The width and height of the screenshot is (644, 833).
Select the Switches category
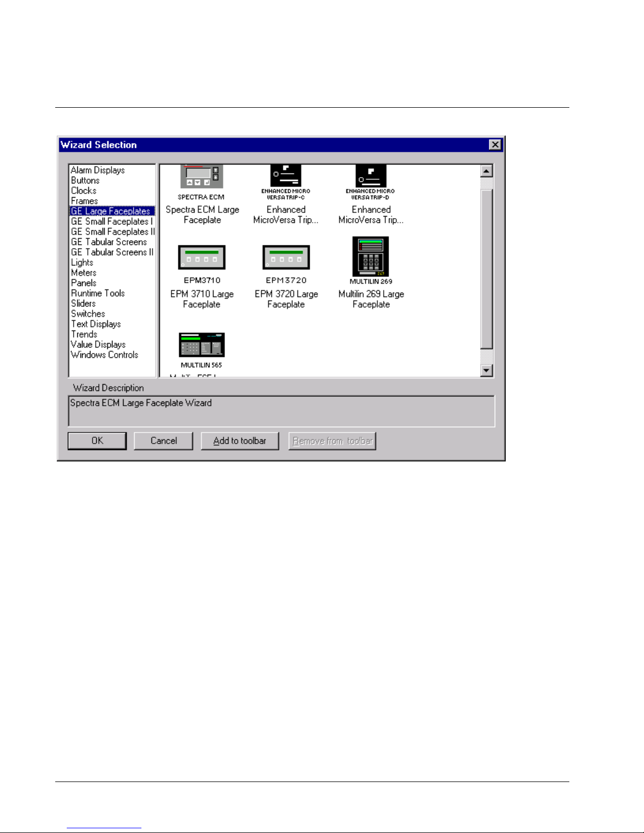(88, 314)
